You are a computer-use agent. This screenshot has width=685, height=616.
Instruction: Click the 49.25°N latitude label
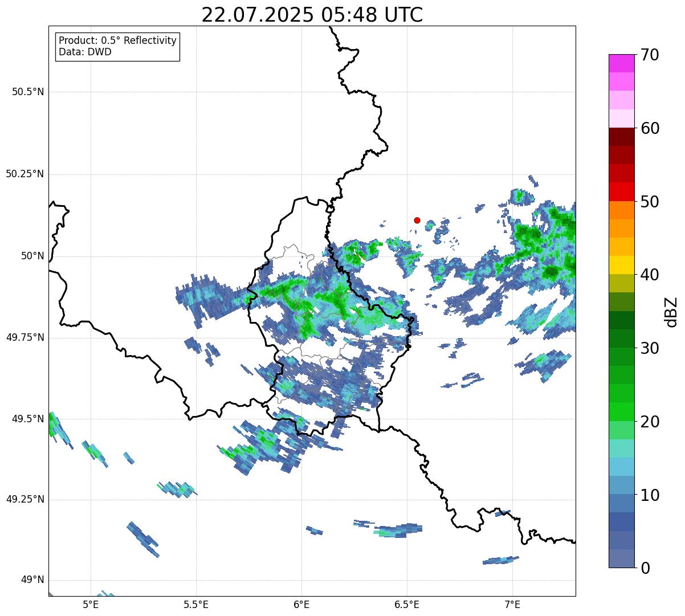(25, 499)
